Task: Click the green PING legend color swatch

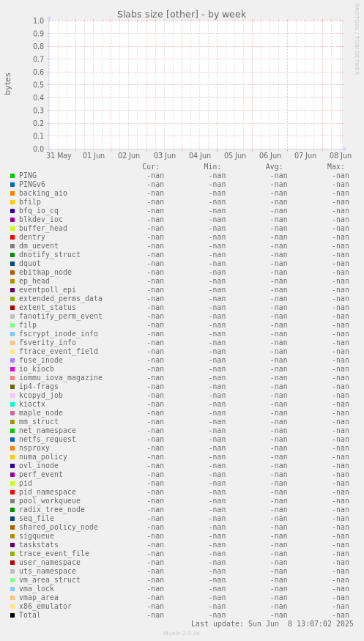Action: [x=12, y=176]
